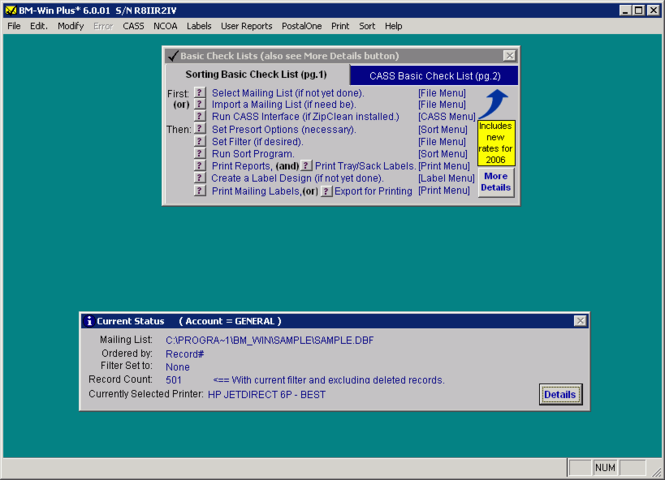665x480 pixels.
Task: Open the PostalOne menu
Action: click(x=302, y=26)
